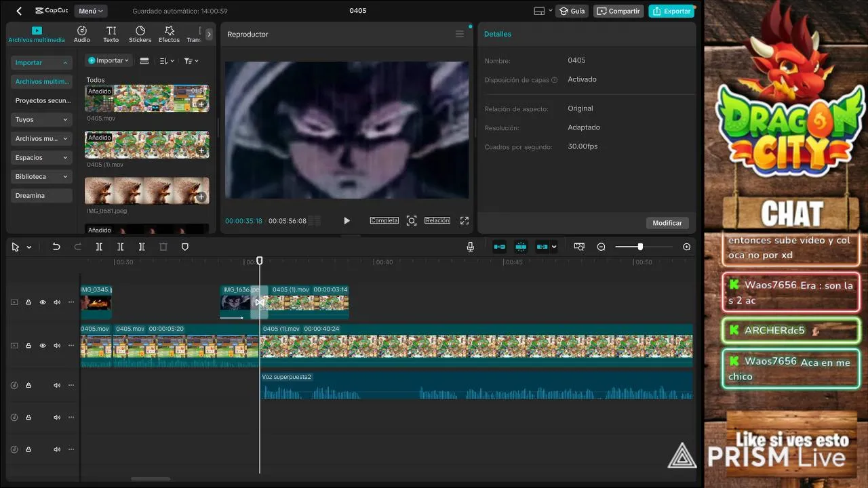Image resolution: width=868 pixels, height=488 pixels.
Task: Switch to the Audio tab
Action: tap(82, 35)
